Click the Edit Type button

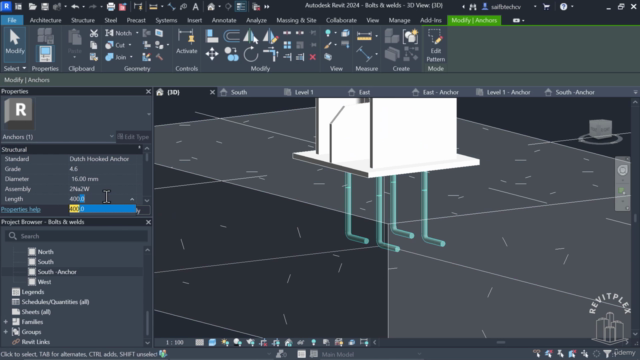(x=133, y=137)
